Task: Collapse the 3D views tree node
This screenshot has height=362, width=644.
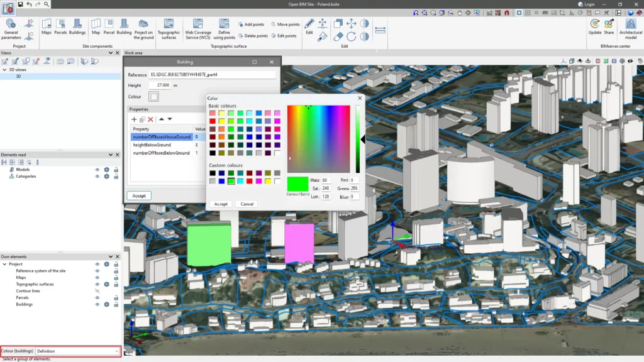Action: [4, 70]
